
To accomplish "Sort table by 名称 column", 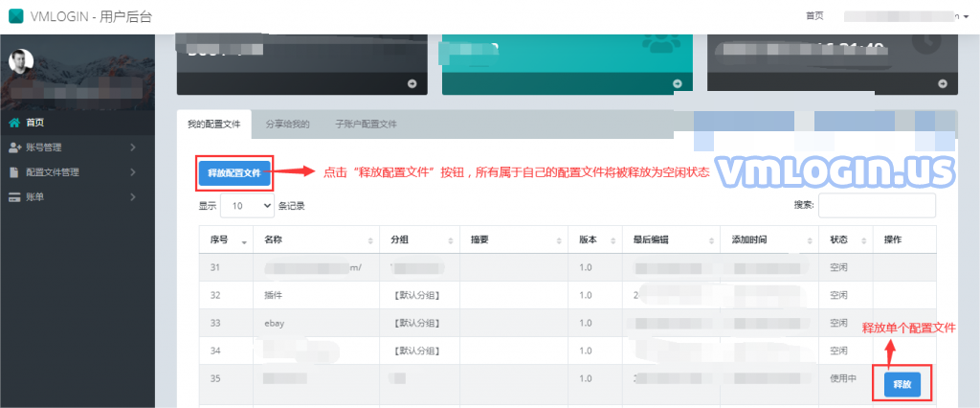I will point(317,239).
